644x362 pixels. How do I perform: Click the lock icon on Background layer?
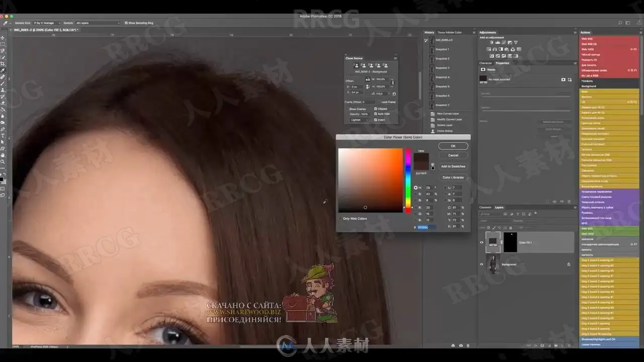pos(569,264)
